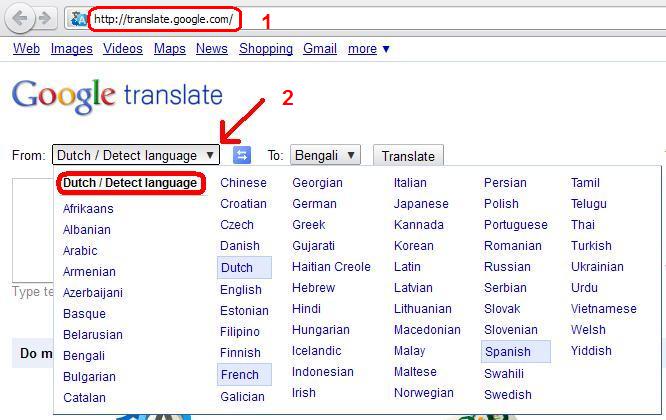Choose English language

click(x=241, y=290)
